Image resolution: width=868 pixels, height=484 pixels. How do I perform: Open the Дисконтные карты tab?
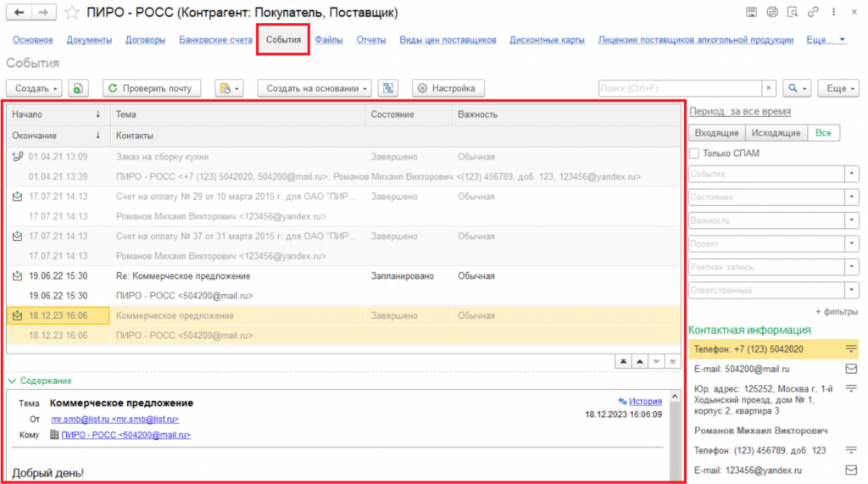click(x=547, y=40)
